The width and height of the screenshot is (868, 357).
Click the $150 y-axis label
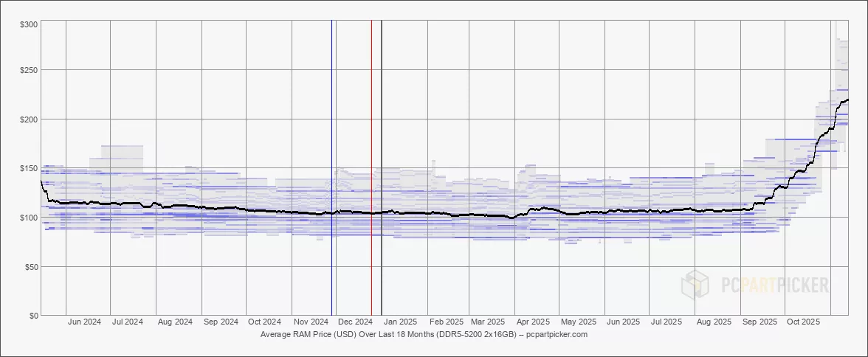point(29,168)
